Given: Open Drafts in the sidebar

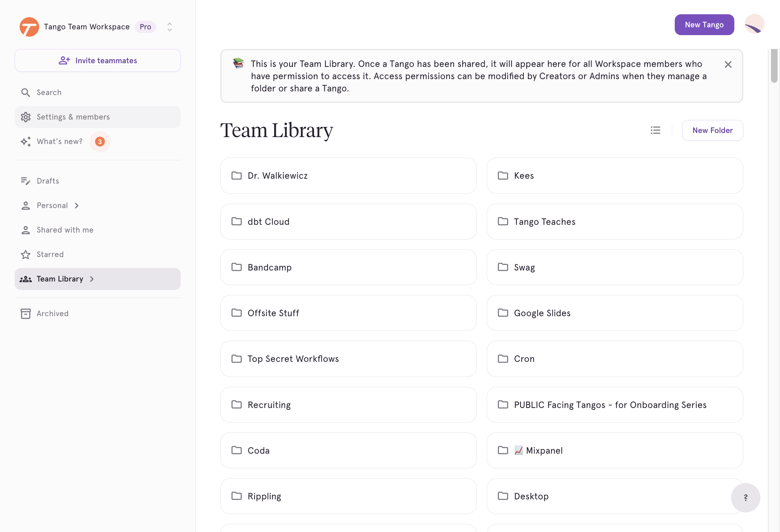Looking at the screenshot, I should tap(97, 181).
